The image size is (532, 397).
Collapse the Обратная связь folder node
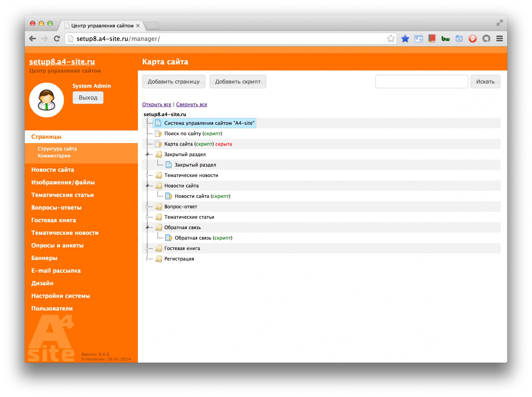click(147, 227)
